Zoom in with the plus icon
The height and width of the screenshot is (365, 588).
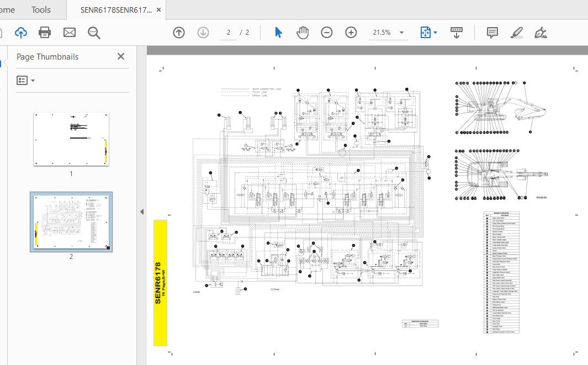click(x=351, y=33)
